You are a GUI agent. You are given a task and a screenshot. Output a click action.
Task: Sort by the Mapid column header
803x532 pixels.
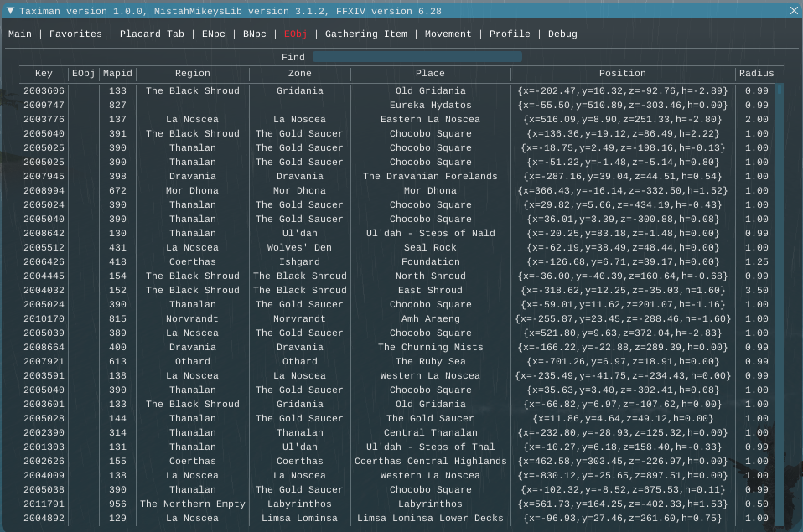coord(117,73)
